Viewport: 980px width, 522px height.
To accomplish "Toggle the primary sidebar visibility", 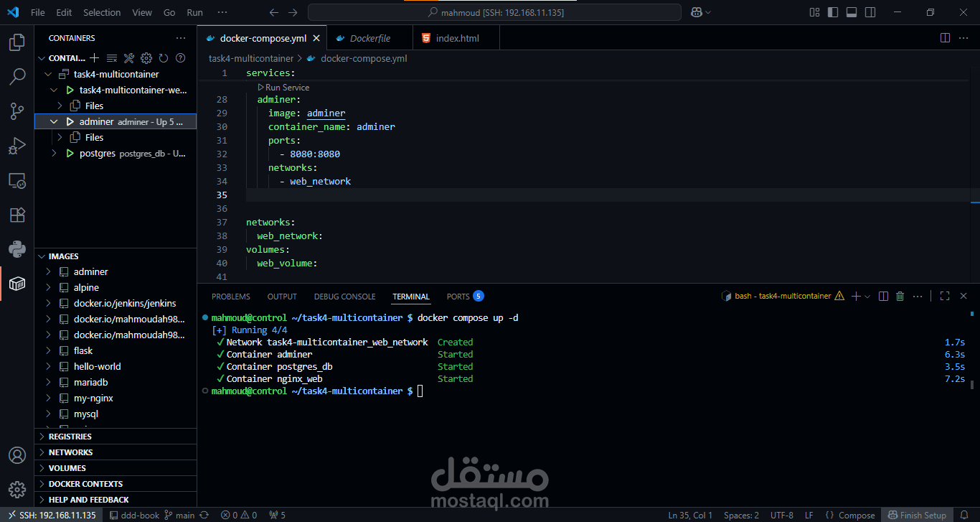I will click(x=833, y=12).
